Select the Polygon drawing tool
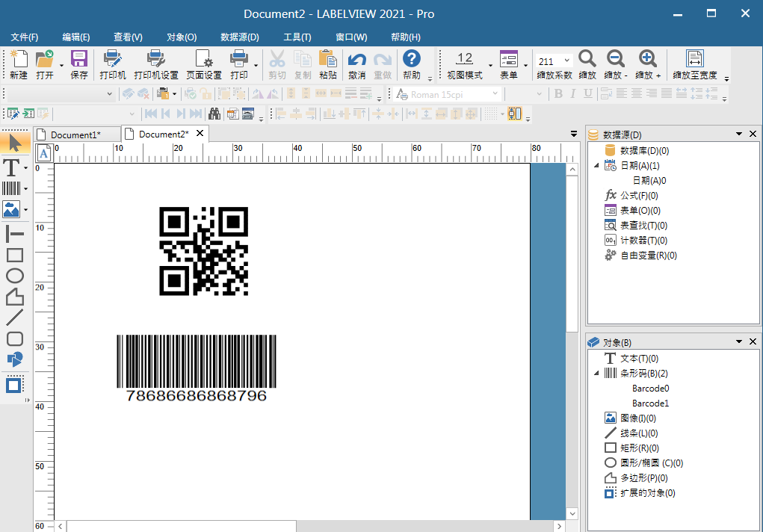Image resolution: width=763 pixels, height=532 pixels. click(15, 297)
